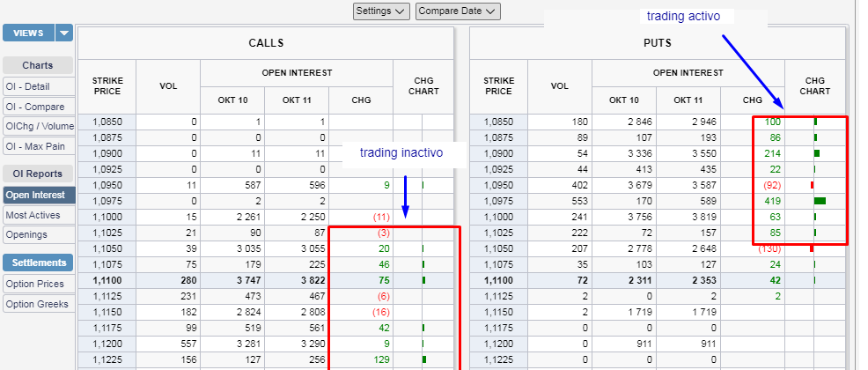Select the calls 1,1100 strike price row

tap(107, 280)
